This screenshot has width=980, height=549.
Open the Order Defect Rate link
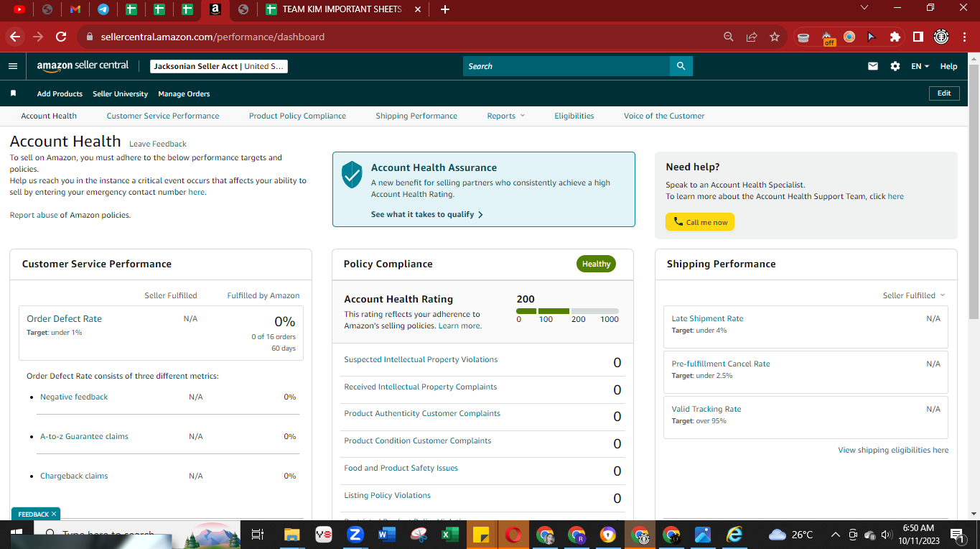click(64, 318)
